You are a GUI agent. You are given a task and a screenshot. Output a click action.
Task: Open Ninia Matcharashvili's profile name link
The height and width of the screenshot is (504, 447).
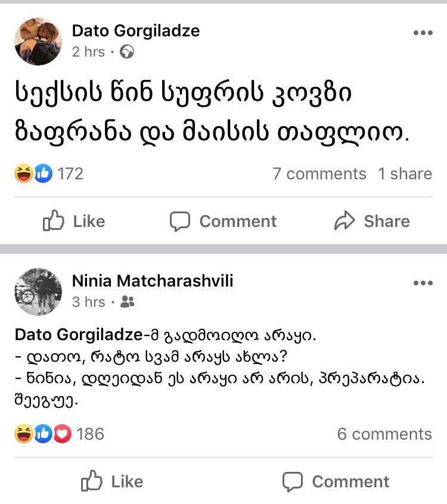pyautogui.click(x=152, y=281)
